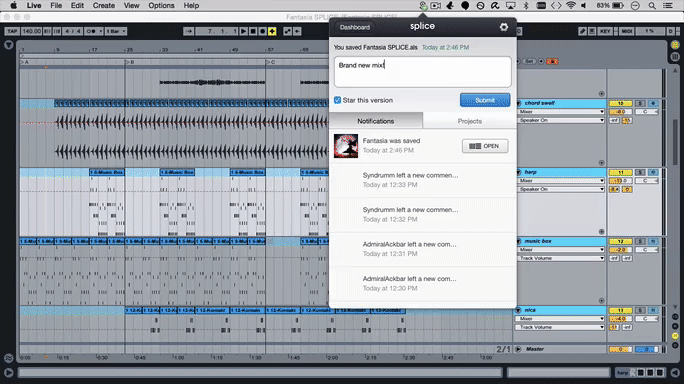Switch to Arrangement view selector
Viewport: 684px width, 384px height.
[x=675, y=45]
